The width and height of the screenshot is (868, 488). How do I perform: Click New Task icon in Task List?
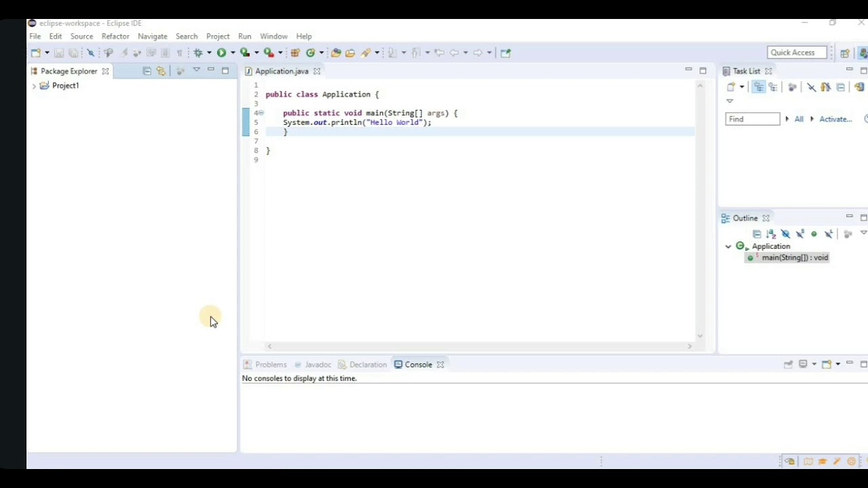(731, 87)
